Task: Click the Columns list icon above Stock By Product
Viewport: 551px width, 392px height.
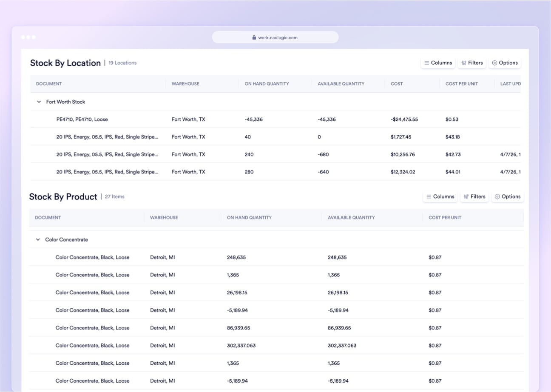Action: [429, 196]
